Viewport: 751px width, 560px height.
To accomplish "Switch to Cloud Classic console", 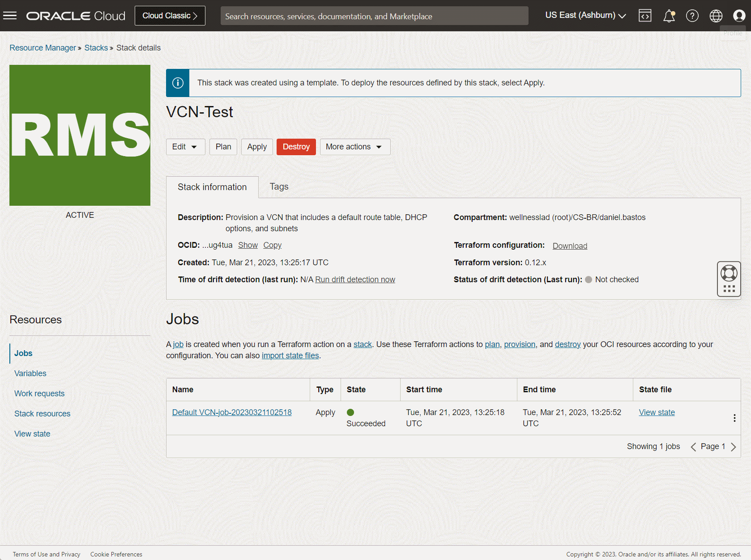I will [170, 16].
